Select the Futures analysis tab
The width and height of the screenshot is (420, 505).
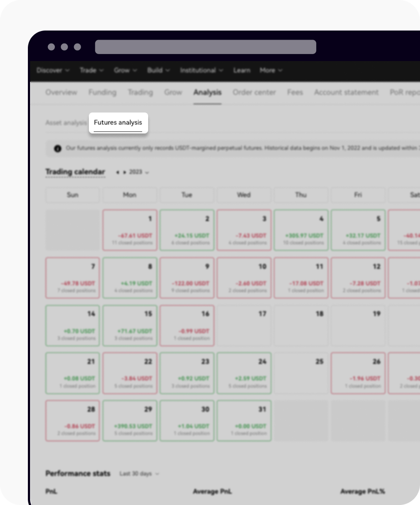tap(118, 123)
